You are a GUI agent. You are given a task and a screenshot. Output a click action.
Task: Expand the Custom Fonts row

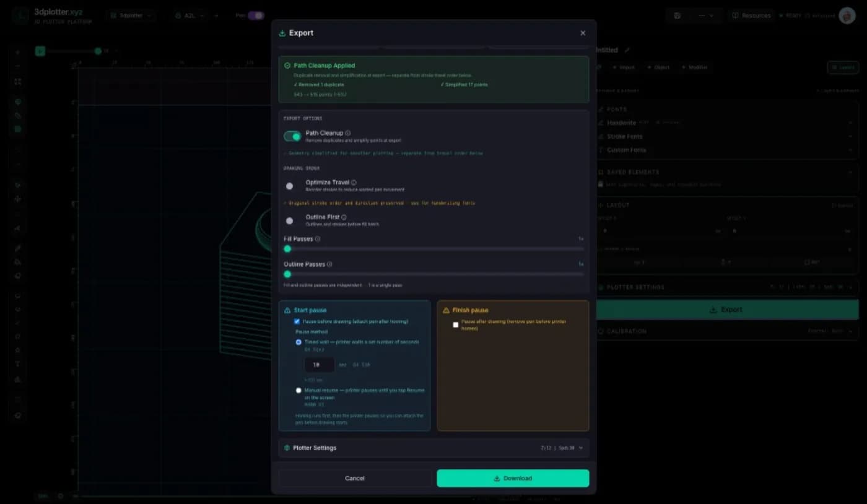pyautogui.click(x=728, y=150)
